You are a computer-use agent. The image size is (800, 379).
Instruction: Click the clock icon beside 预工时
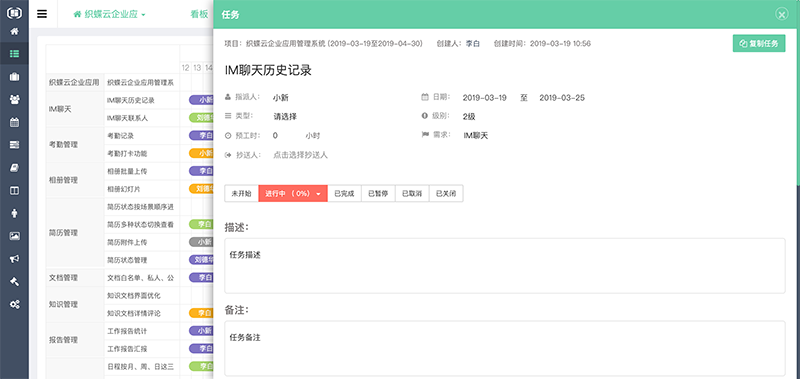228,136
